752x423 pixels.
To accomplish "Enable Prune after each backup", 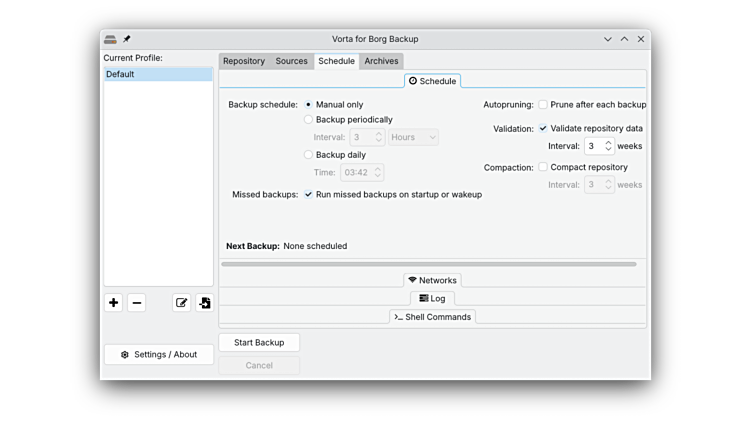I will tap(543, 105).
